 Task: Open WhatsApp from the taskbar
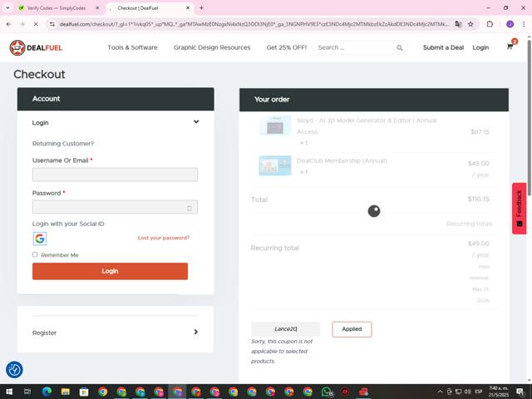point(327,392)
